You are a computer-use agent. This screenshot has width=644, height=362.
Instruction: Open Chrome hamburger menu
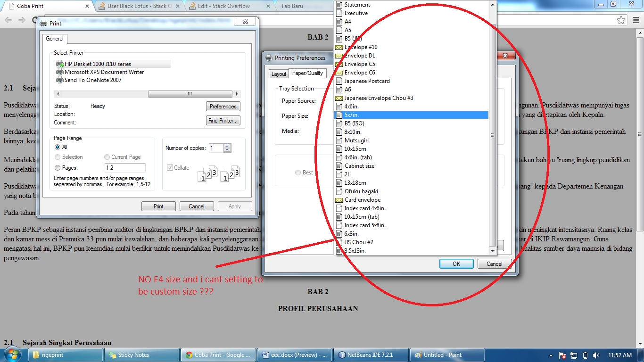[x=636, y=20]
